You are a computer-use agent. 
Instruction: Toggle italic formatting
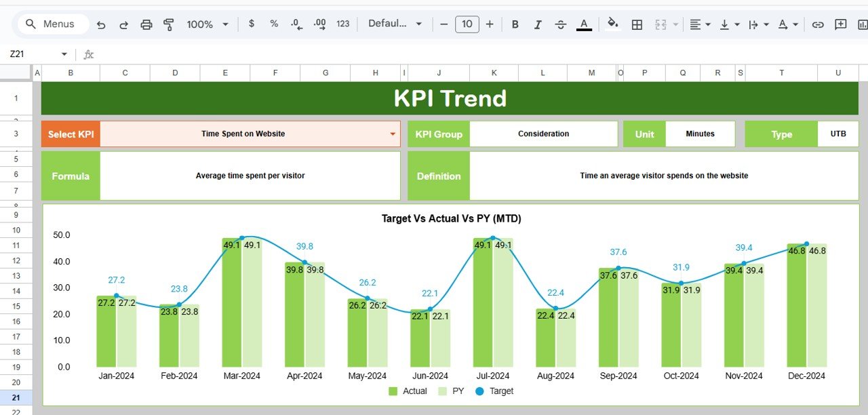(x=538, y=24)
